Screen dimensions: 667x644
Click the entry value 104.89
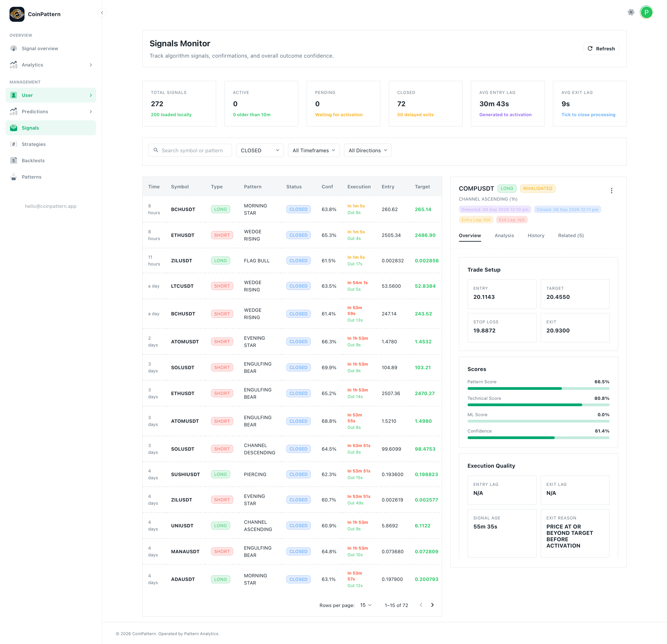[389, 368]
